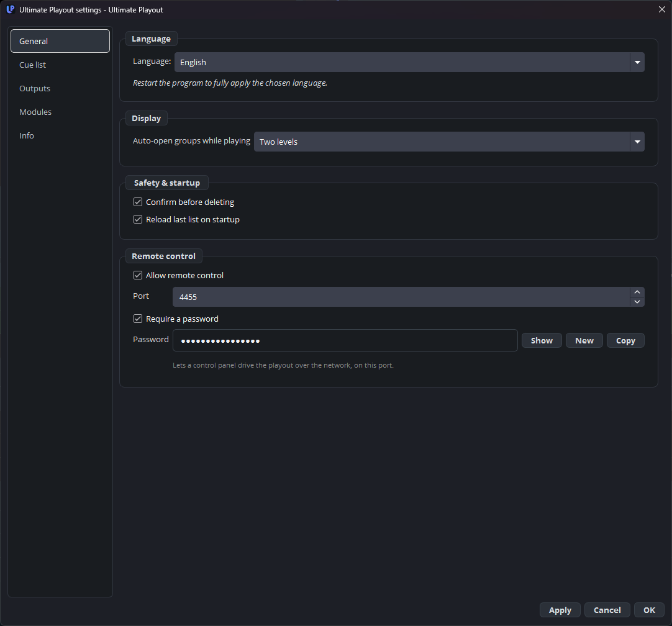
Task: Close the Ultimate Playout settings window
Action: [x=661, y=9]
